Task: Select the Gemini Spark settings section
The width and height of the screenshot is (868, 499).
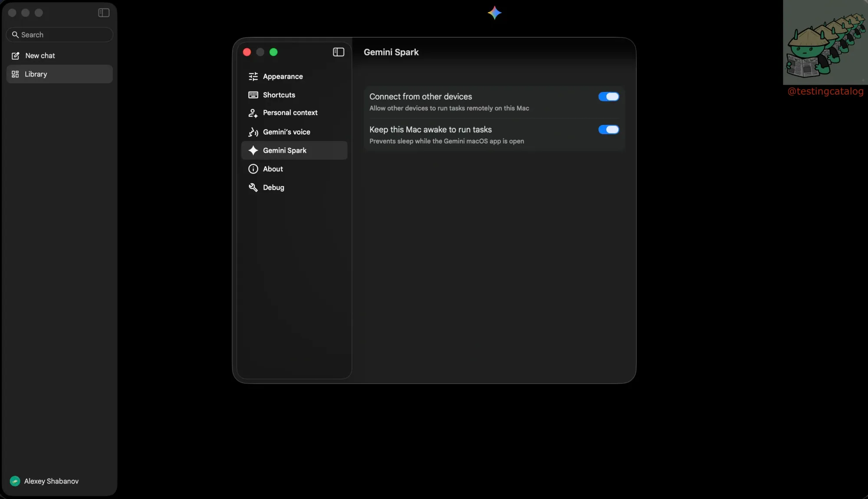Action: click(294, 151)
